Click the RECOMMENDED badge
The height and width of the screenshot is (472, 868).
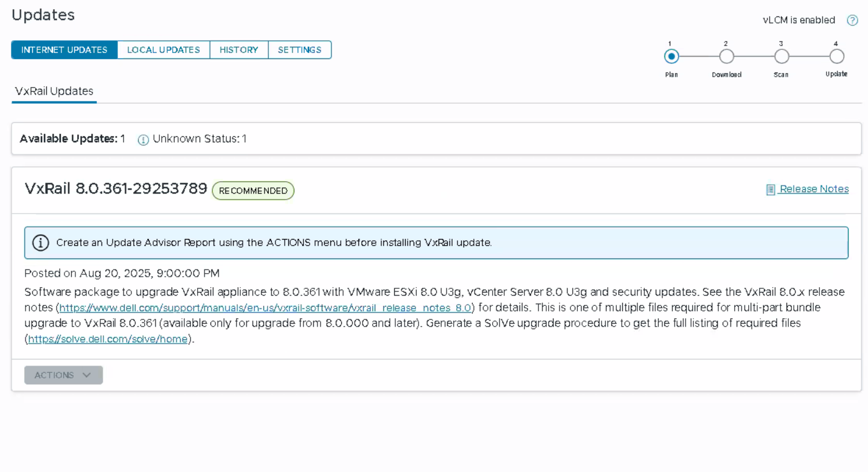coord(253,191)
